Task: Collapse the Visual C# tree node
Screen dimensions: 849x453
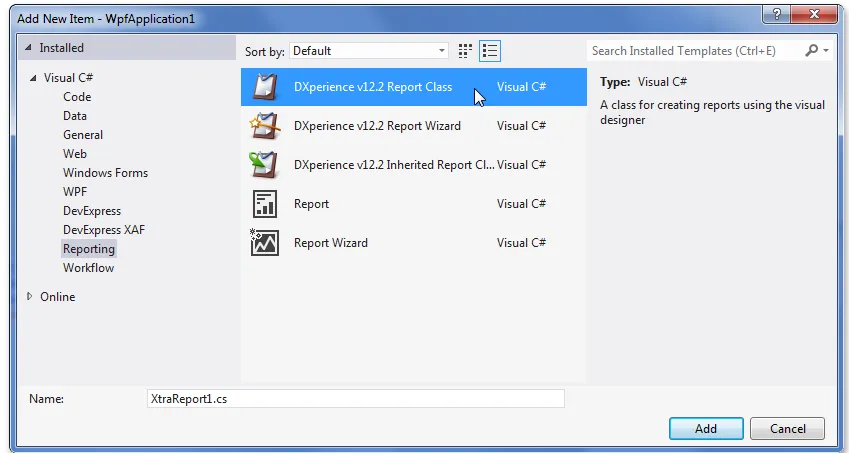Action: click(33, 78)
